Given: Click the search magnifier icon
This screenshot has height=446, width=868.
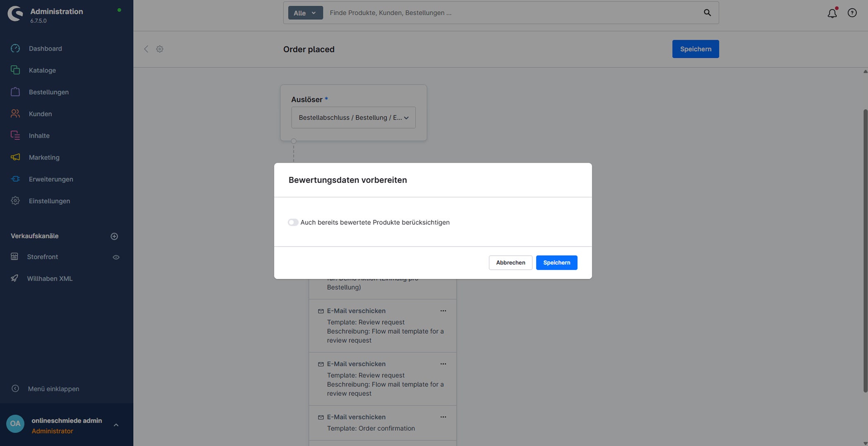Looking at the screenshot, I should [707, 13].
